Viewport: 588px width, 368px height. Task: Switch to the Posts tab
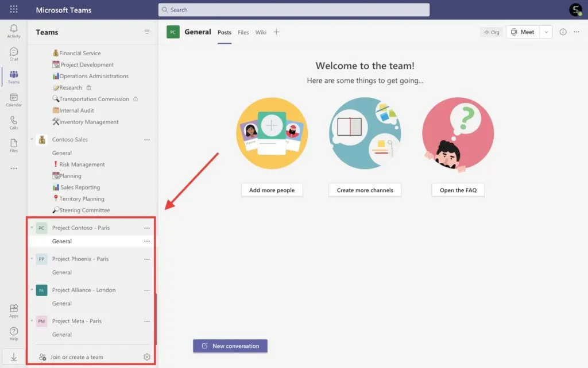(x=225, y=32)
